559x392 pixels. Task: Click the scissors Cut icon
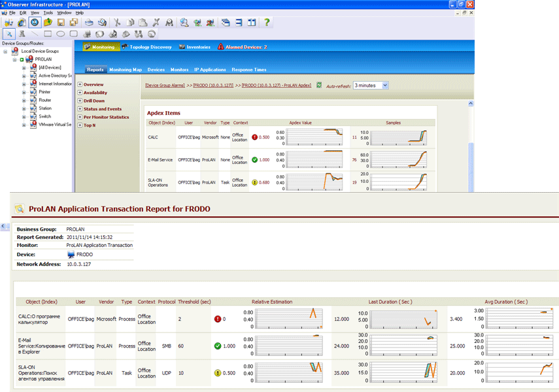point(117,22)
